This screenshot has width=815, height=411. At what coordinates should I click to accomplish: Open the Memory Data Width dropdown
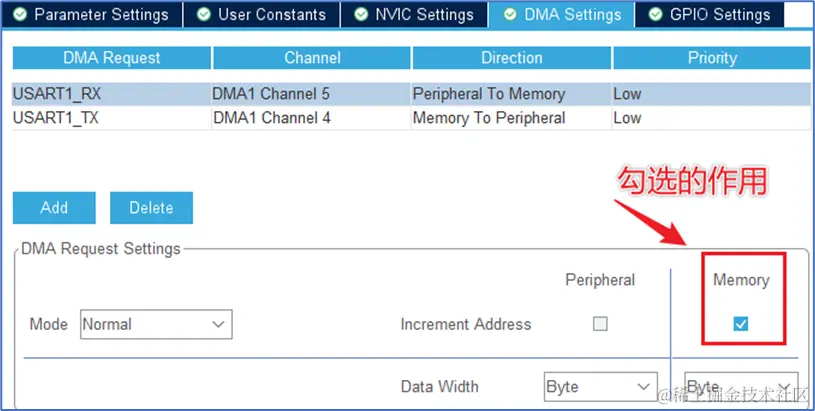tap(741, 387)
